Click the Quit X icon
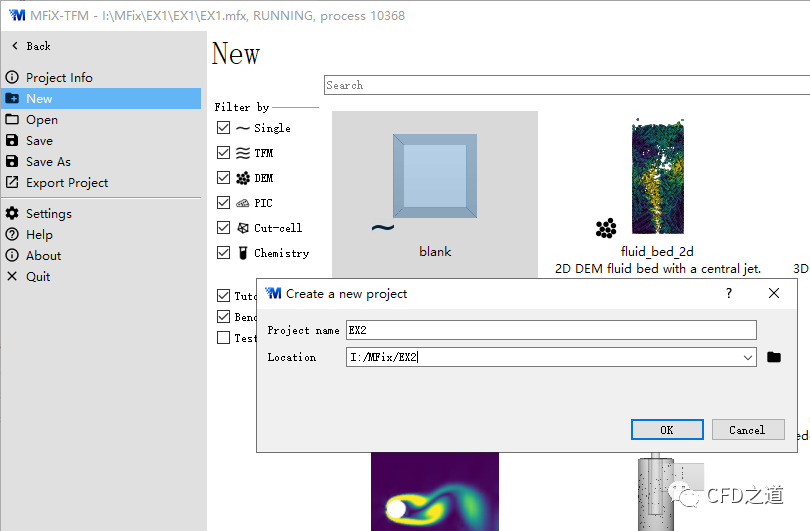The image size is (810, 531). pyautogui.click(x=12, y=276)
